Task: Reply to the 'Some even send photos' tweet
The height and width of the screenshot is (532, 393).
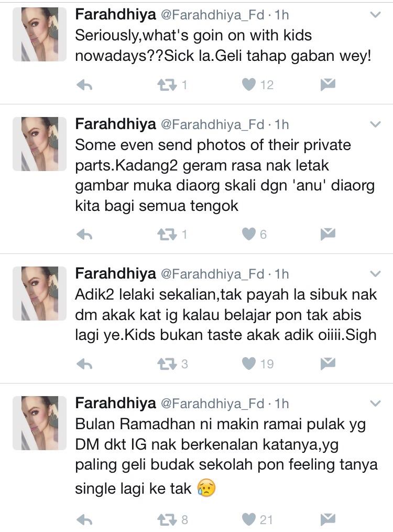Action: pos(85,235)
